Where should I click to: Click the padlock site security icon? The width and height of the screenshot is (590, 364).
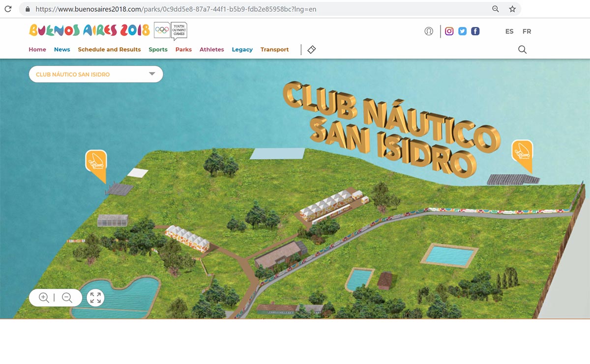click(x=28, y=9)
